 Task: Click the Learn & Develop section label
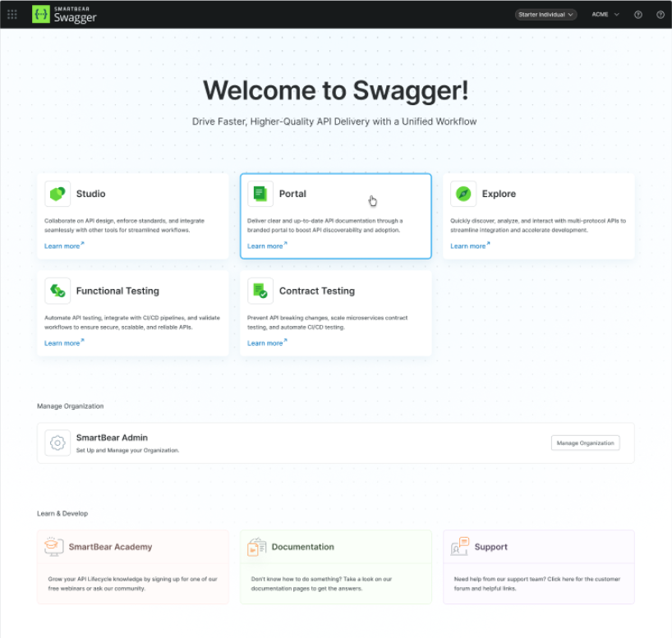coord(62,513)
